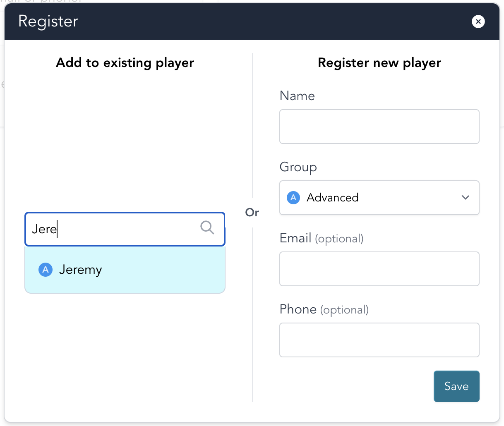Click the Phone input field
The height and width of the screenshot is (426, 504).
pos(379,340)
